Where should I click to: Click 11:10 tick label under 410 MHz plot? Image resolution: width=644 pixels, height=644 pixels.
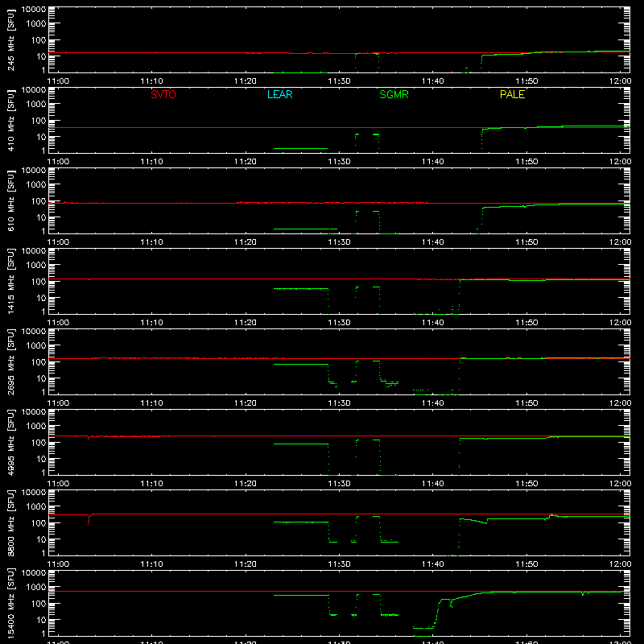(x=151, y=162)
